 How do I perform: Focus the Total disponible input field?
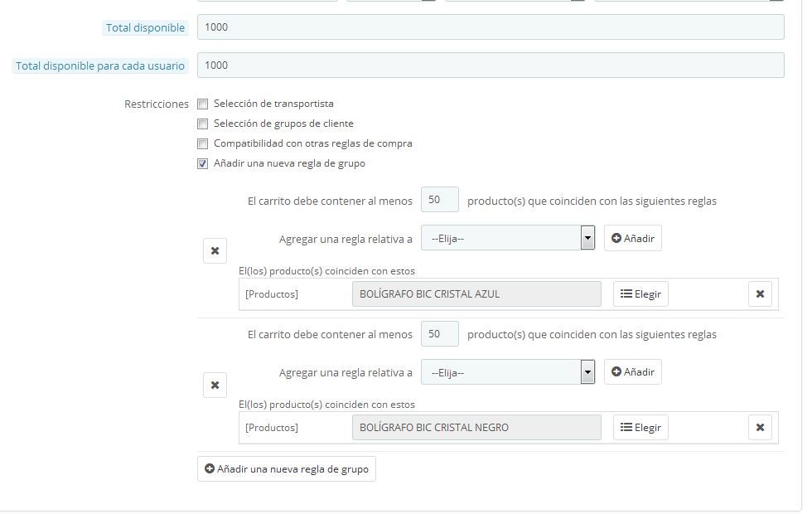pos(491,27)
